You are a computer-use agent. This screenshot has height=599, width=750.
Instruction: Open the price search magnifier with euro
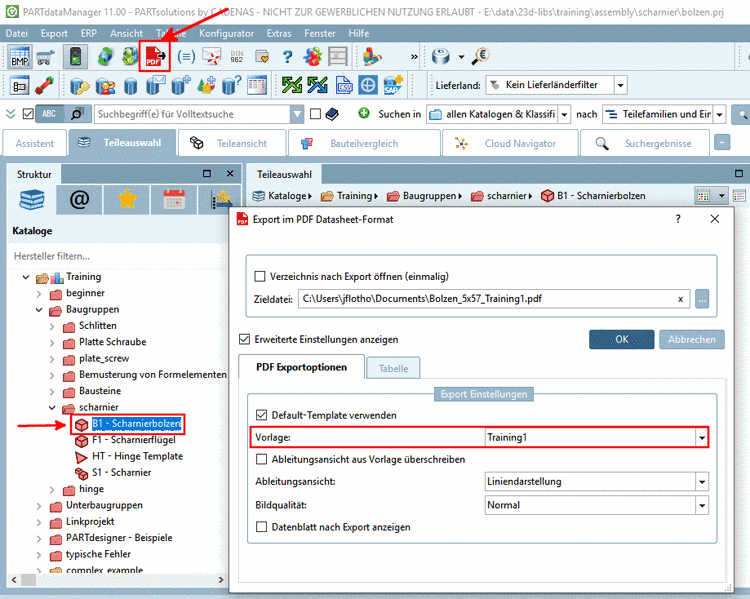[480, 56]
